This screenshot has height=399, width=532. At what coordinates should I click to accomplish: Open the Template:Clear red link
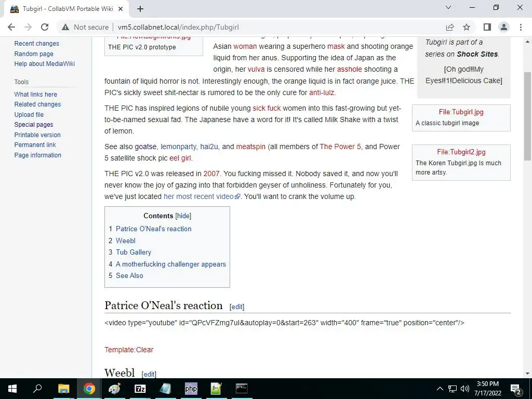click(129, 350)
